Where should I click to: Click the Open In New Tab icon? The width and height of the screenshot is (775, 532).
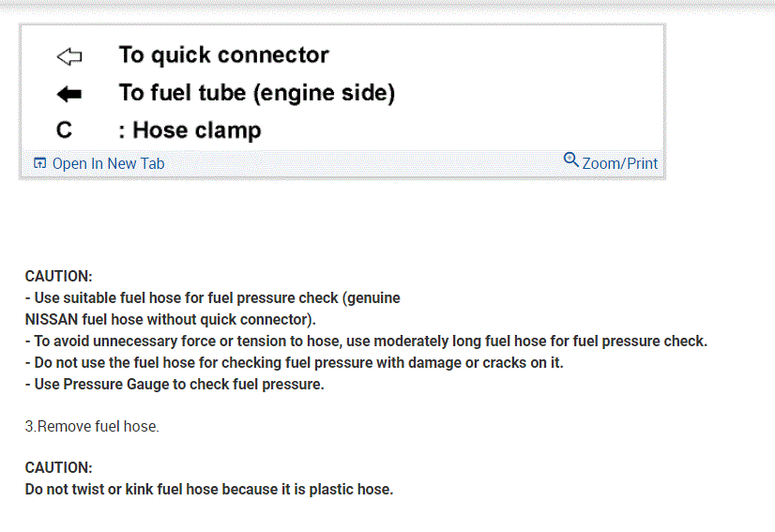[x=39, y=163]
